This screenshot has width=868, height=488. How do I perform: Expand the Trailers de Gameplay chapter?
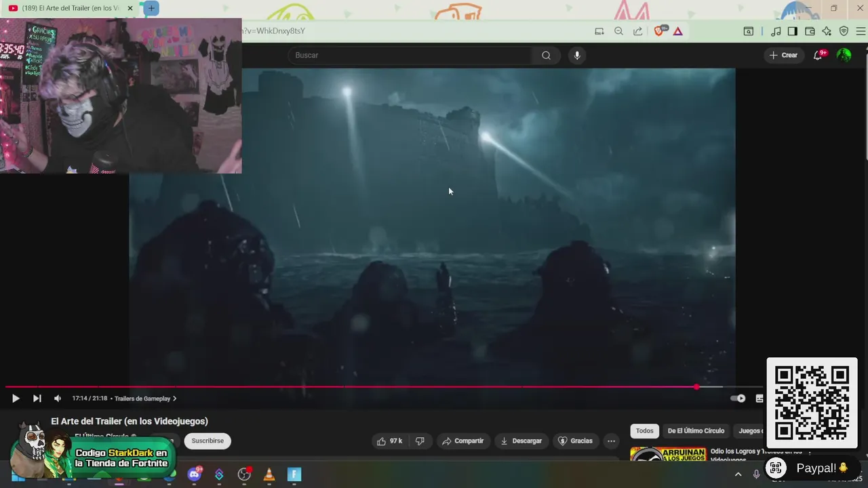[145, 399]
